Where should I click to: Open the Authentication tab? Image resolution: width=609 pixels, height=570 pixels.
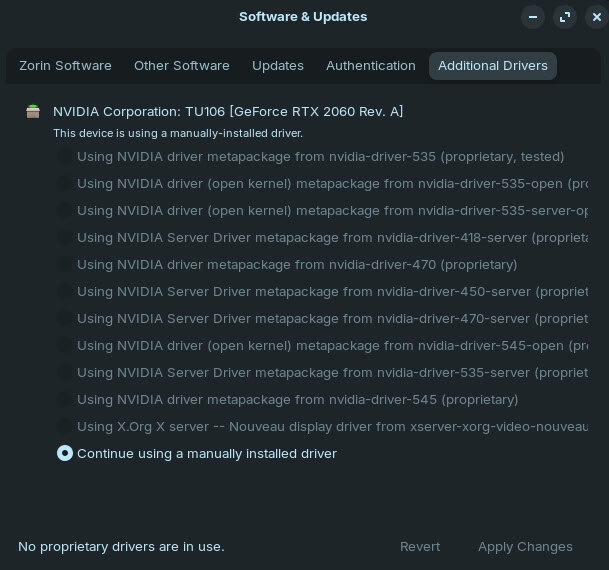(x=371, y=66)
